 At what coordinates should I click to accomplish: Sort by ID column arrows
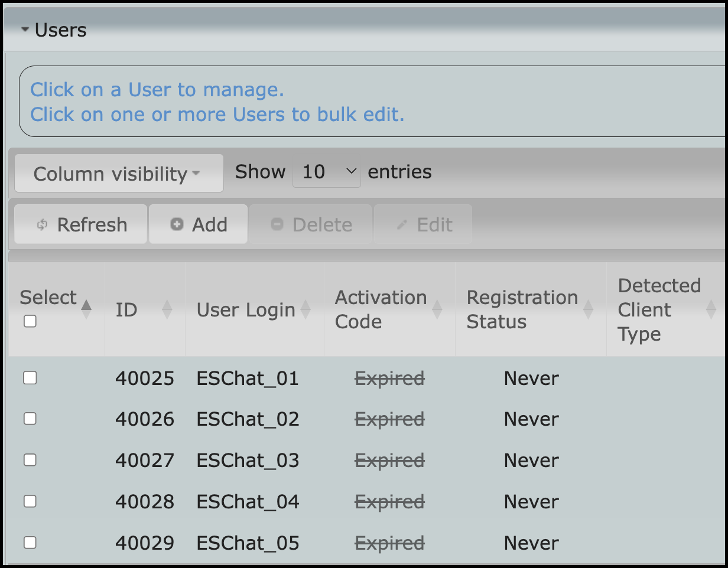point(167,309)
